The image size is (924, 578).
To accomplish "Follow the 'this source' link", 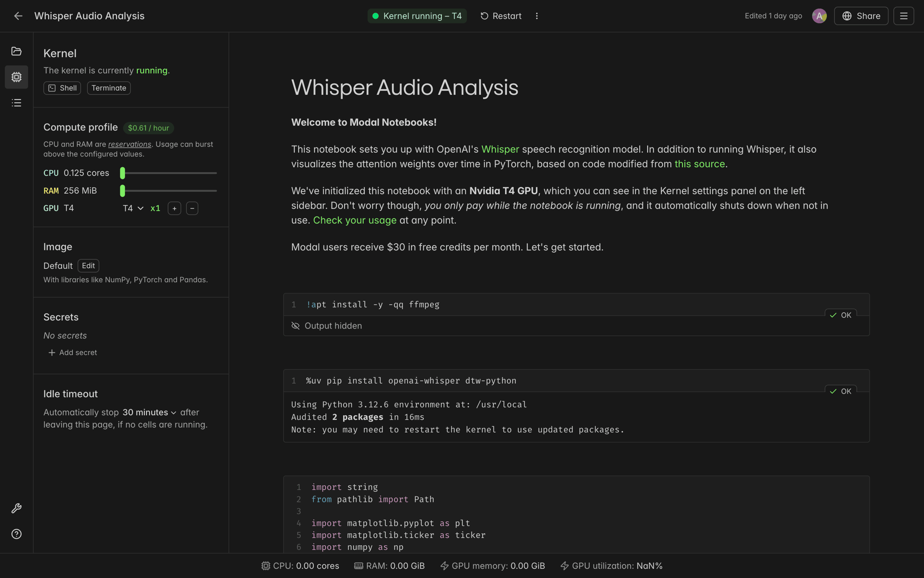I will (x=699, y=164).
